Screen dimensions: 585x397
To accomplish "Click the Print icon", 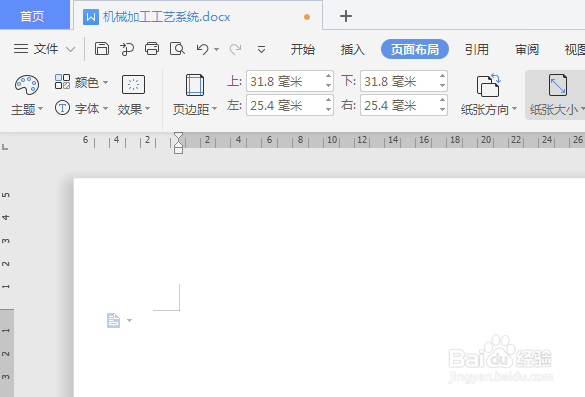I will click(x=152, y=49).
